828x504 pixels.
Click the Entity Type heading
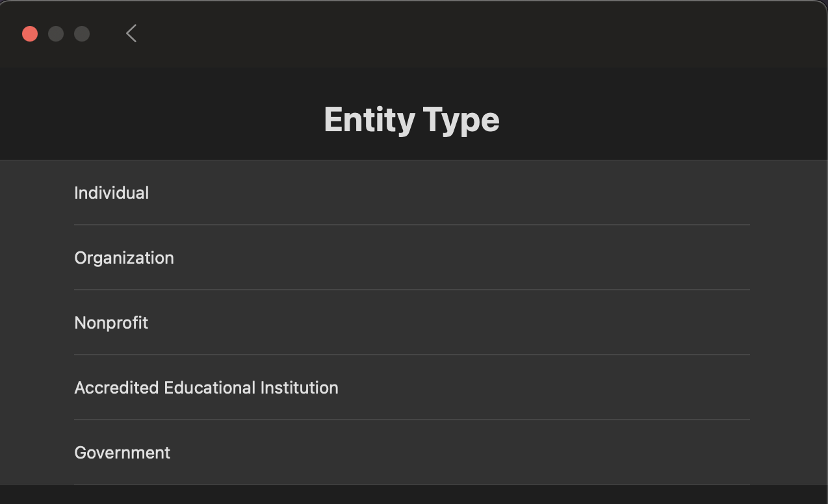(411, 120)
